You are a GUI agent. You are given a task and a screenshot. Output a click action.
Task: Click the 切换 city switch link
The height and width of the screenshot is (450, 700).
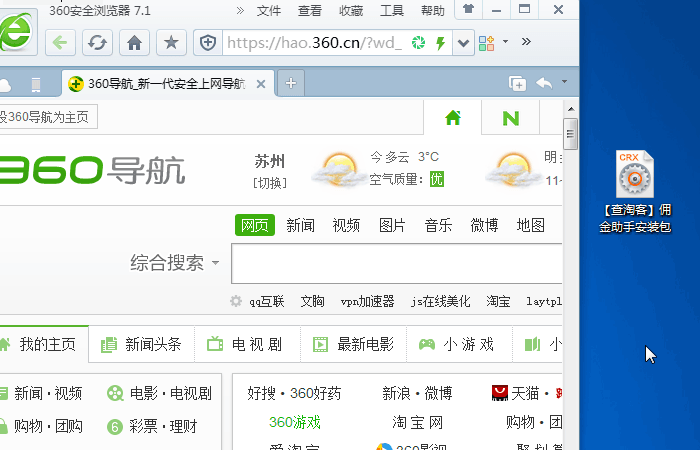(269, 183)
